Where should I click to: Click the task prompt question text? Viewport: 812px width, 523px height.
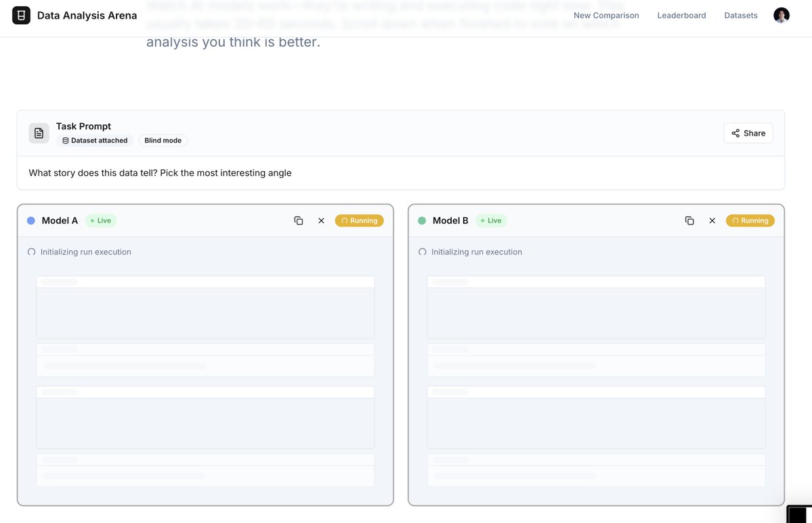pyautogui.click(x=160, y=173)
